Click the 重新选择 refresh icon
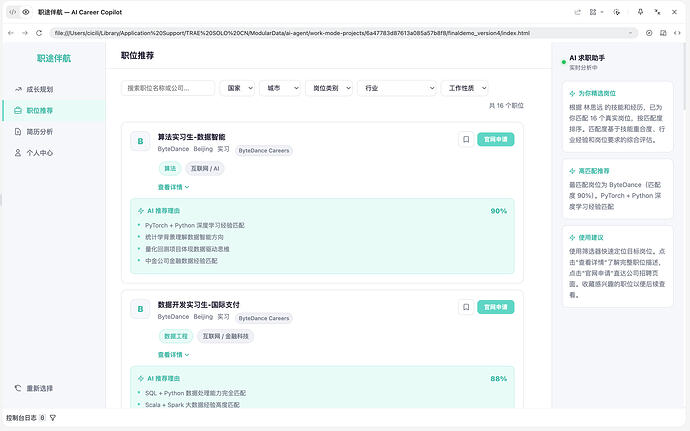 click(18, 388)
